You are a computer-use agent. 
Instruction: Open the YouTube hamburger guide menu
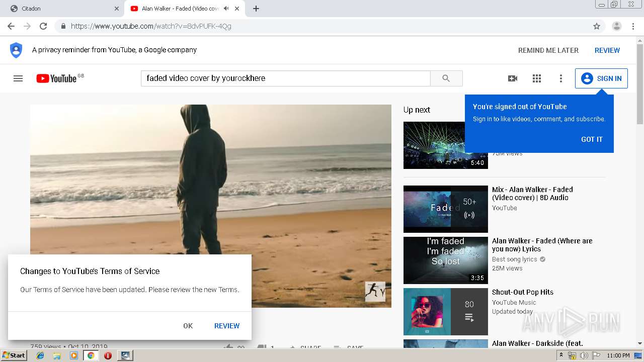pos(18,78)
